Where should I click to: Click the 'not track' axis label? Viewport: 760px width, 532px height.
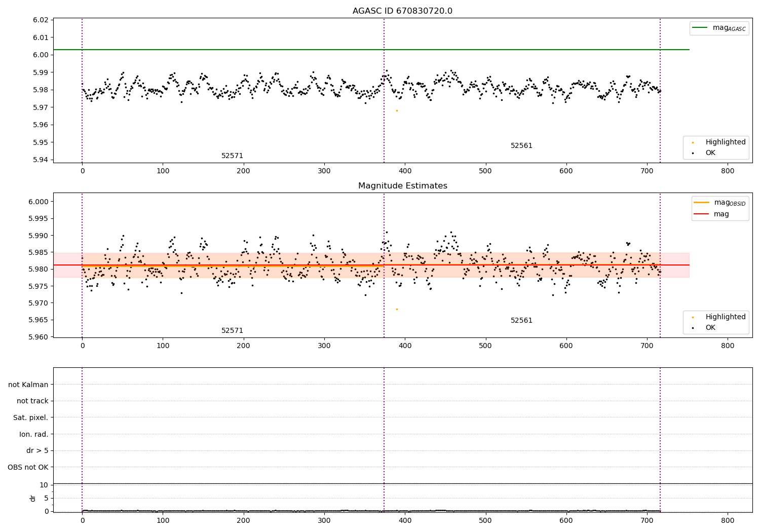point(32,401)
